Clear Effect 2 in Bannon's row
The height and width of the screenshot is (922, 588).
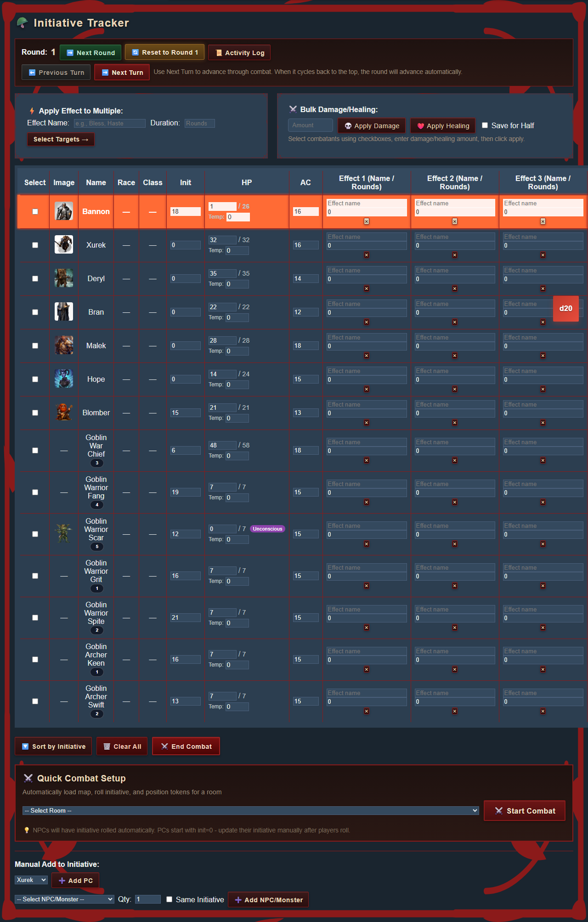point(455,221)
